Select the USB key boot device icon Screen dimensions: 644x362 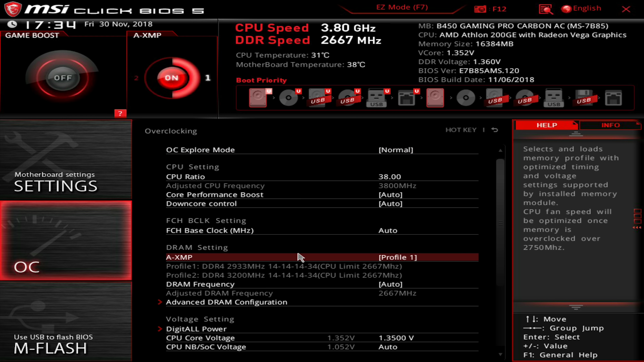[x=377, y=98]
